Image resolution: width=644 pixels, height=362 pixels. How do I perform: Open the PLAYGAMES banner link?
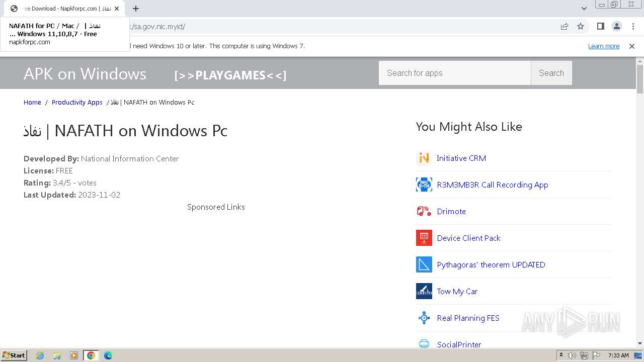pyautogui.click(x=230, y=75)
